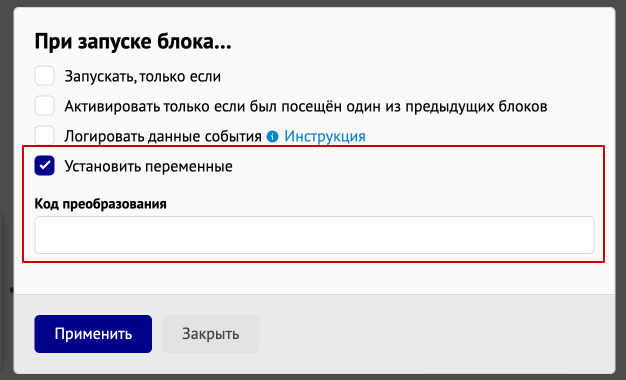Uncheck the Установить переменные checkbox
Image resolution: width=626 pixels, height=380 pixels.
pyautogui.click(x=44, y=166)
